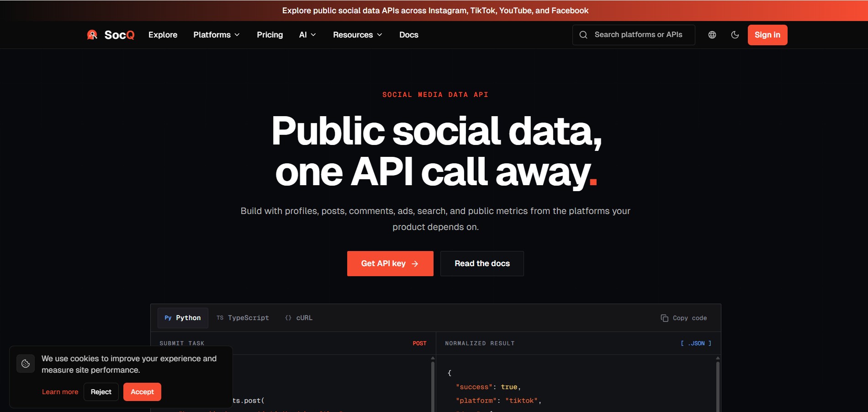Screen dimensions: 868x412
Task: Click the Get API key button
Action: [390, 263]
